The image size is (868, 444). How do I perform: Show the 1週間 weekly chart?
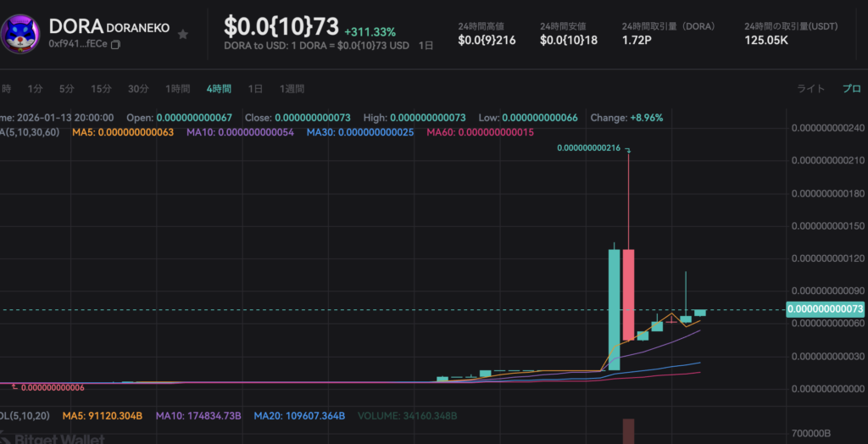tap(290, 89)
